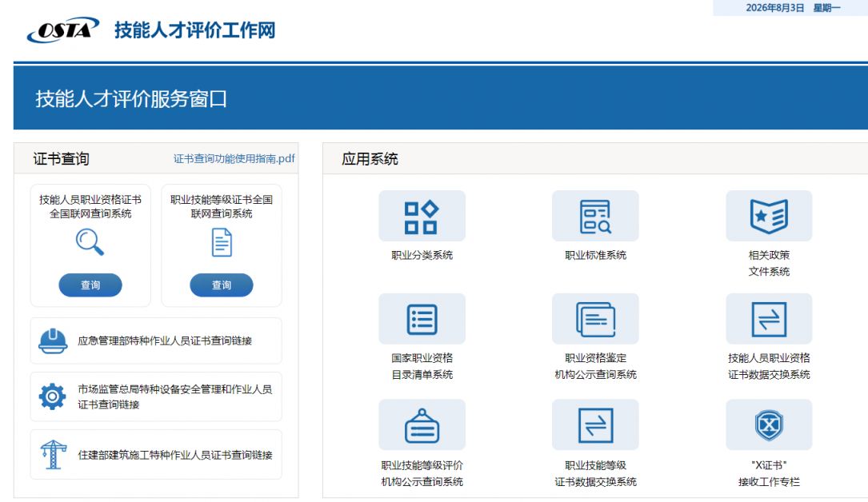Screen dimensions: 868x502
Task: Open the 技能人员职业资格证书数据交换系统 icon
Action: [x=769, y=319]
